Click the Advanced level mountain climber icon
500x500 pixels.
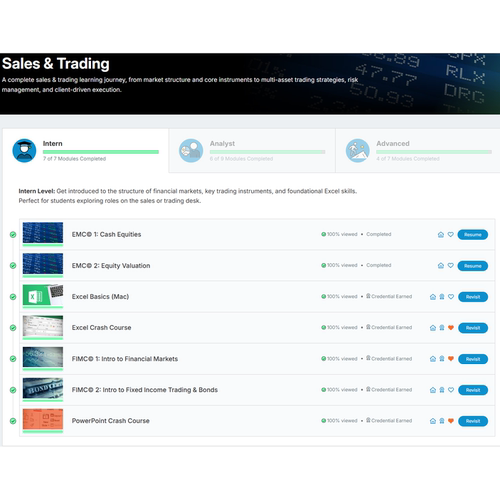358,151
